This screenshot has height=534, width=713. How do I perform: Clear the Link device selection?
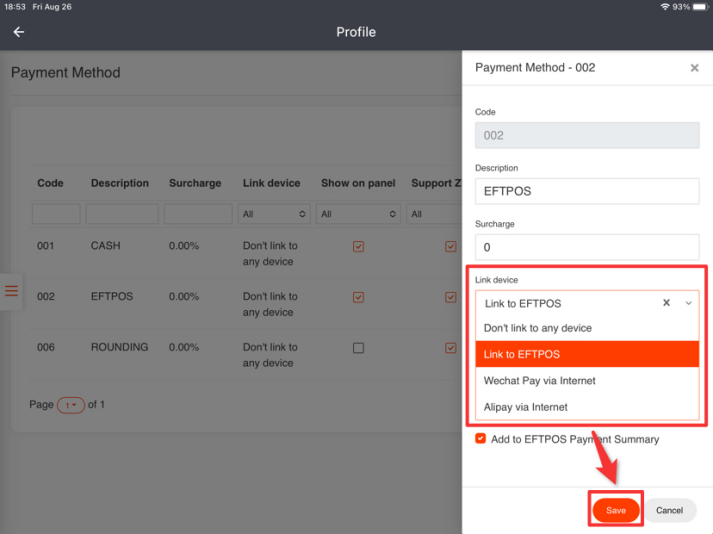tap(666, 303)
